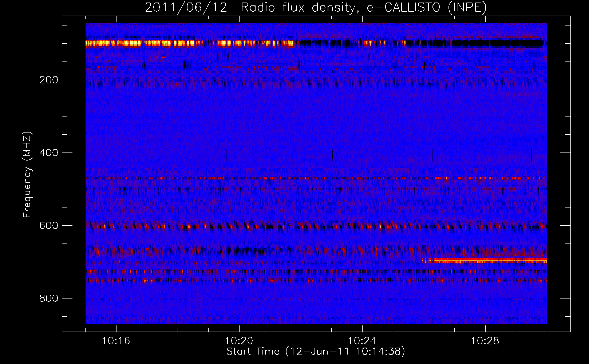589x364 pixels.
Task: Select the 600 frequency tick label
Action: pos(49,226)
